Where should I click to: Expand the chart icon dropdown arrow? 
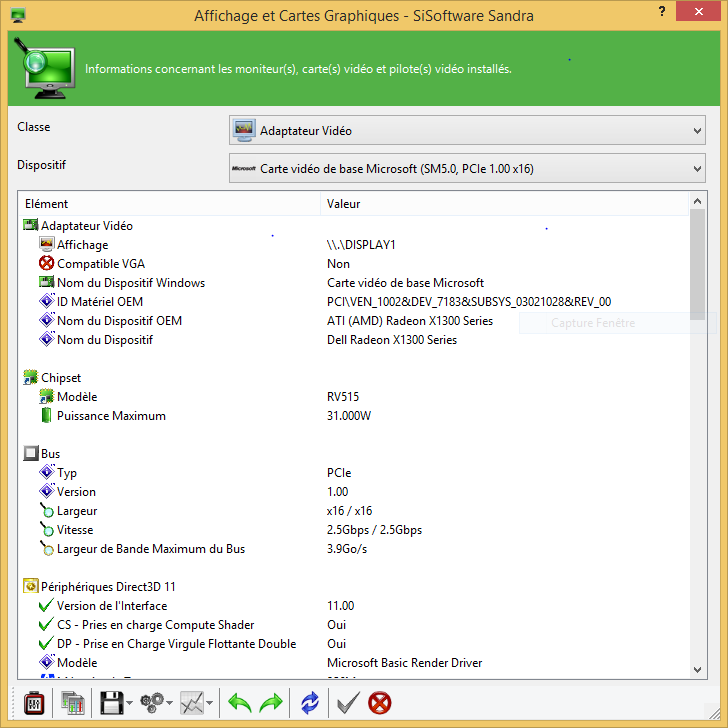[x=209, y=703]
